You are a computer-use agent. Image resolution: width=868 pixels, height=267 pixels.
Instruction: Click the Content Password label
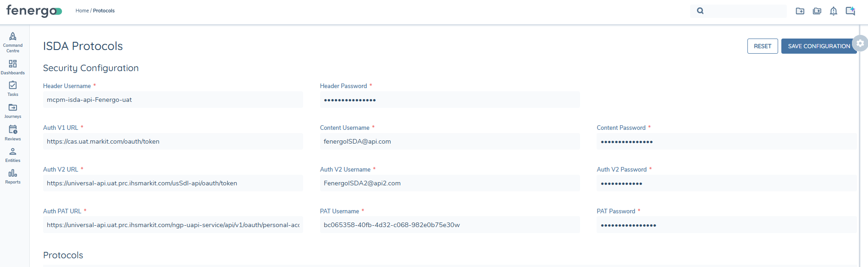pos(621,128)
